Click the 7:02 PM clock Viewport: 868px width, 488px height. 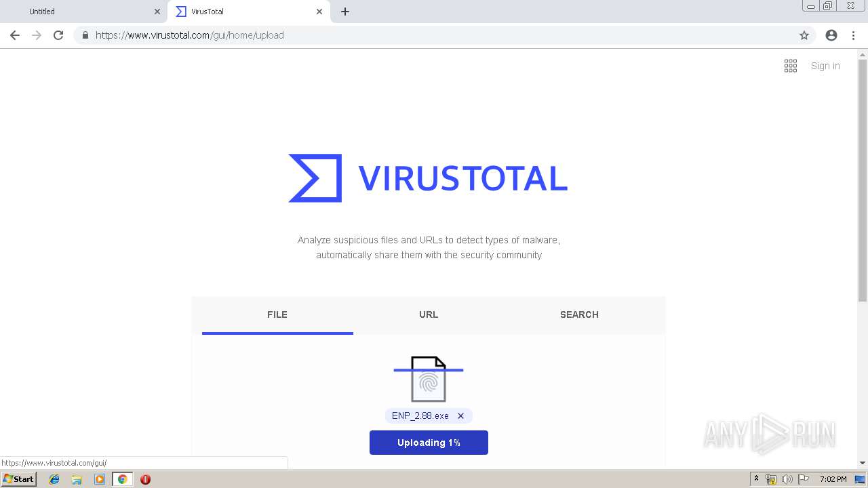833,479
